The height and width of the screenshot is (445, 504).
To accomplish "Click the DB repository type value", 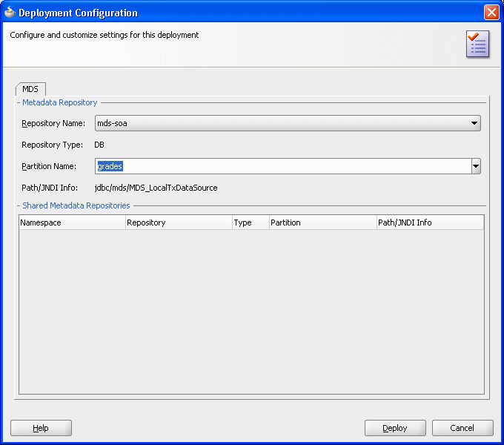I will pyautogui.click(x=99, y=145).
